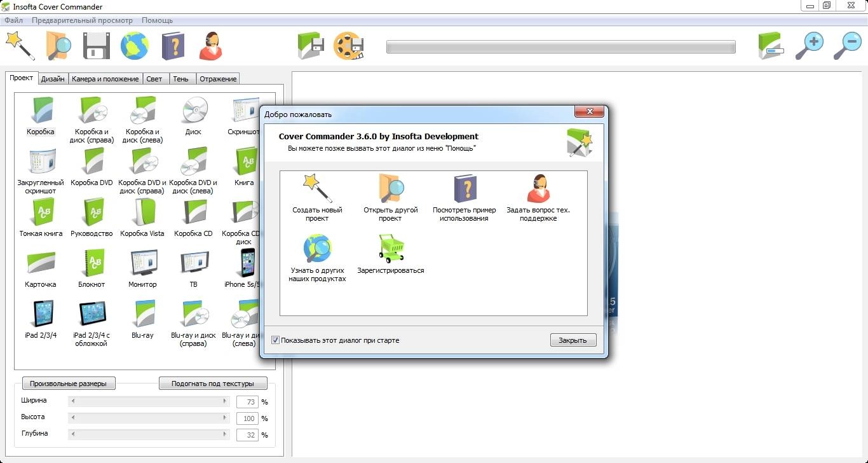Select the Коробка DVD template

[92, 167]
